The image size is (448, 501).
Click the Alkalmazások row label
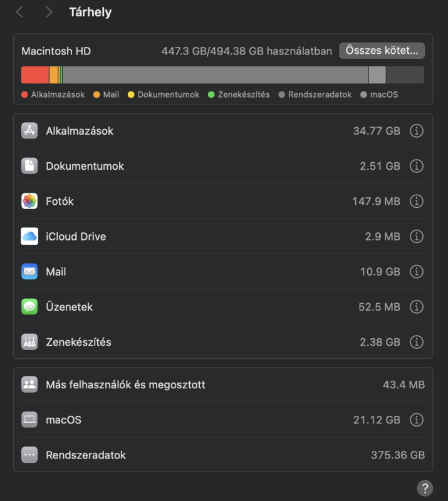coord(80,131)
